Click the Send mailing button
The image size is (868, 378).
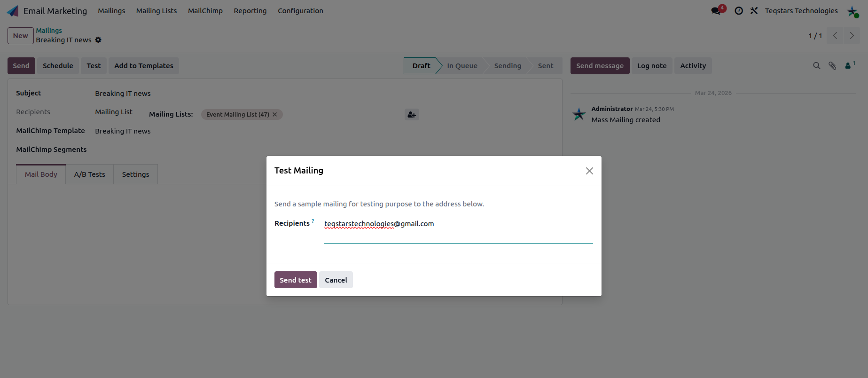21,66
